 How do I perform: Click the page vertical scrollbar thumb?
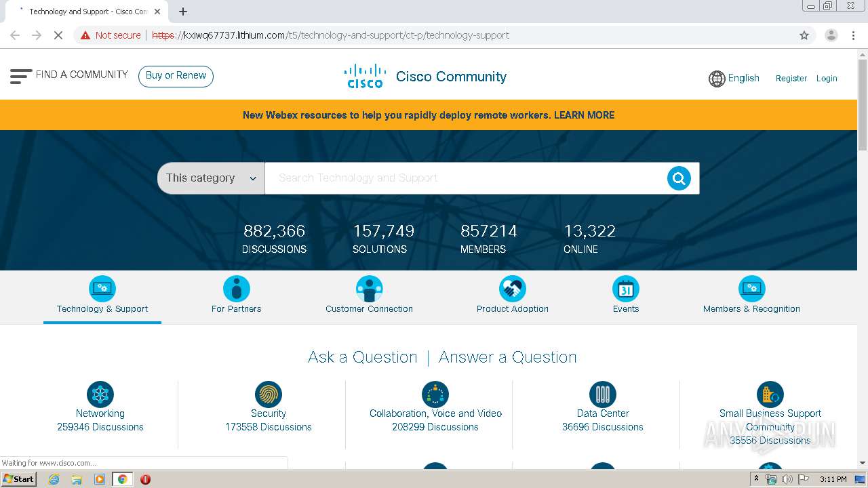863,105
